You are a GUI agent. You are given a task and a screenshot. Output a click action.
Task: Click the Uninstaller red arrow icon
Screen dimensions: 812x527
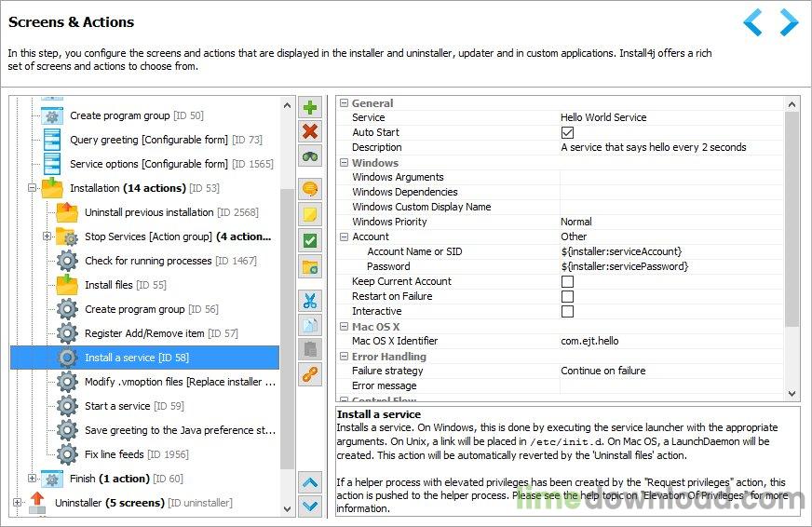(37, 502)
